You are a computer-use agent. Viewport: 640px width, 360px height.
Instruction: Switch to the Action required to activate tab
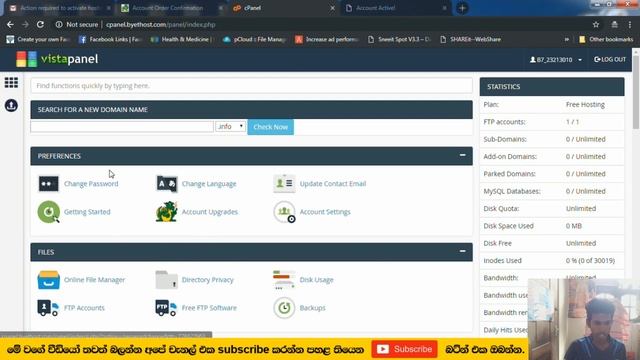[x=60, y=8]
